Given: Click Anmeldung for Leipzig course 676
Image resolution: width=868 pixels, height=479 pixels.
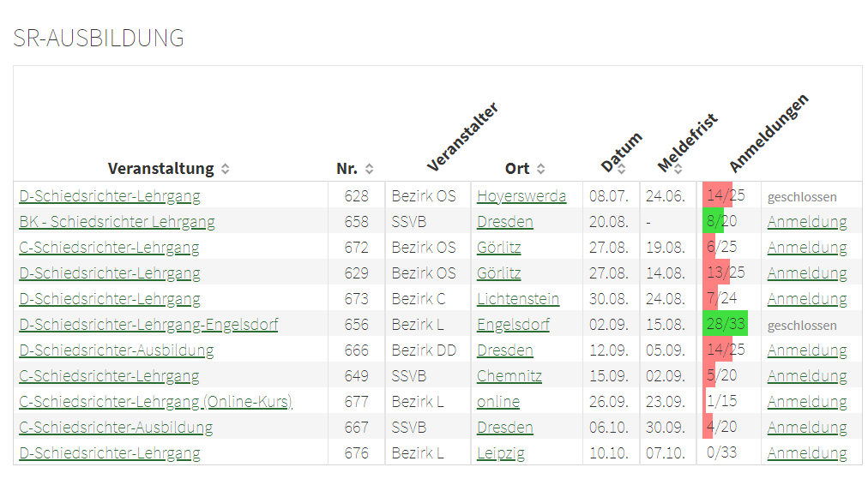Looking at the screenshot, I should tap(807, 453).
